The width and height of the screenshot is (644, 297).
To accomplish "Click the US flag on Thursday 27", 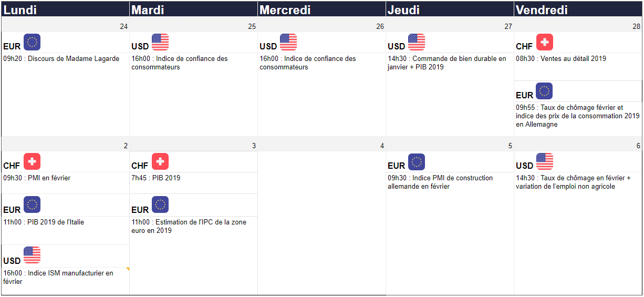I will 417,42.
